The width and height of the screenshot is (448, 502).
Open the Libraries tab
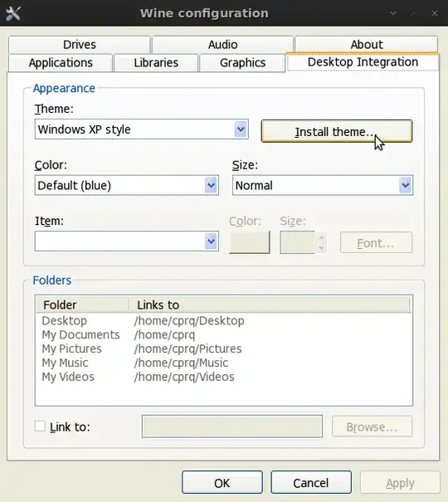coord(156,63)
